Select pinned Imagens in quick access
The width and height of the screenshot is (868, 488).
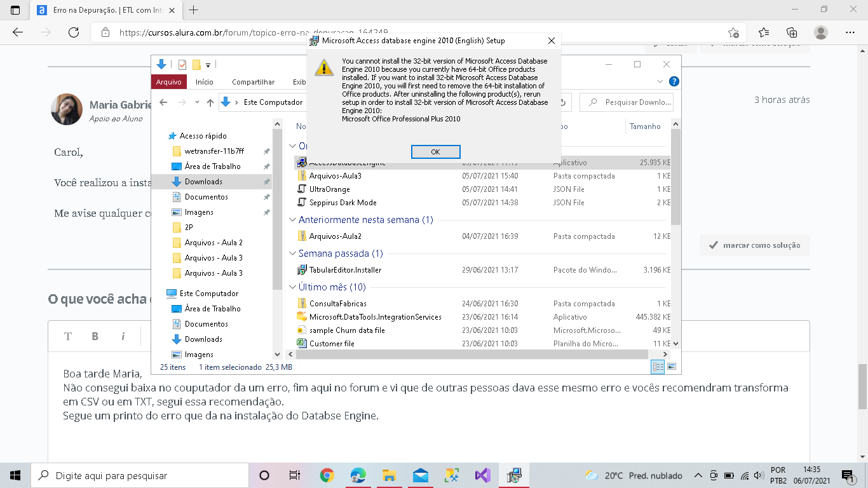199,212
